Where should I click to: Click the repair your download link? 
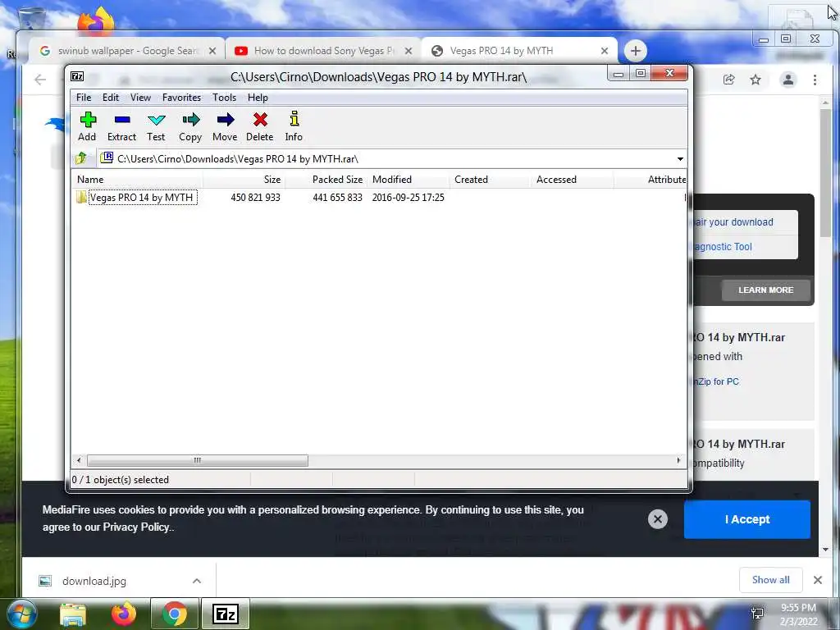pos(733,221)
